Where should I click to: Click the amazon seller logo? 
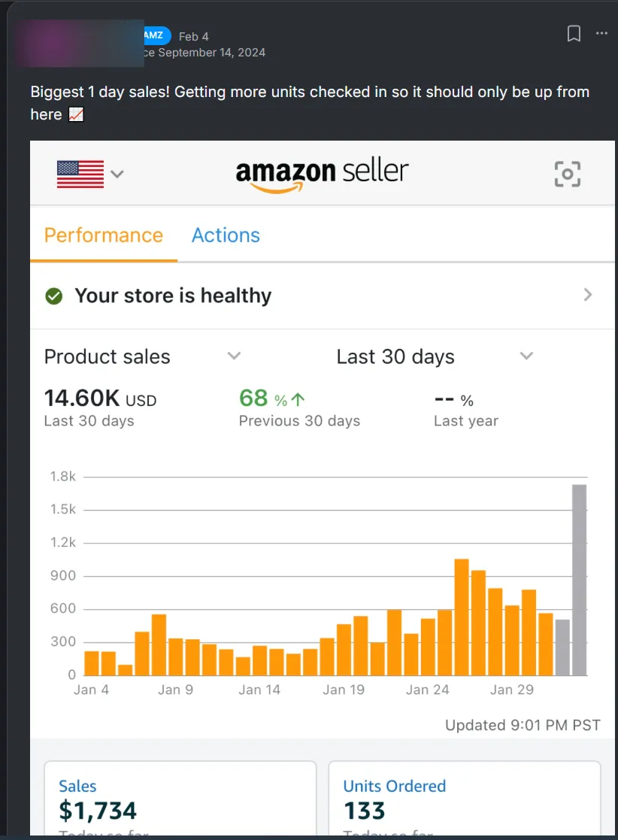pos(322,174)
